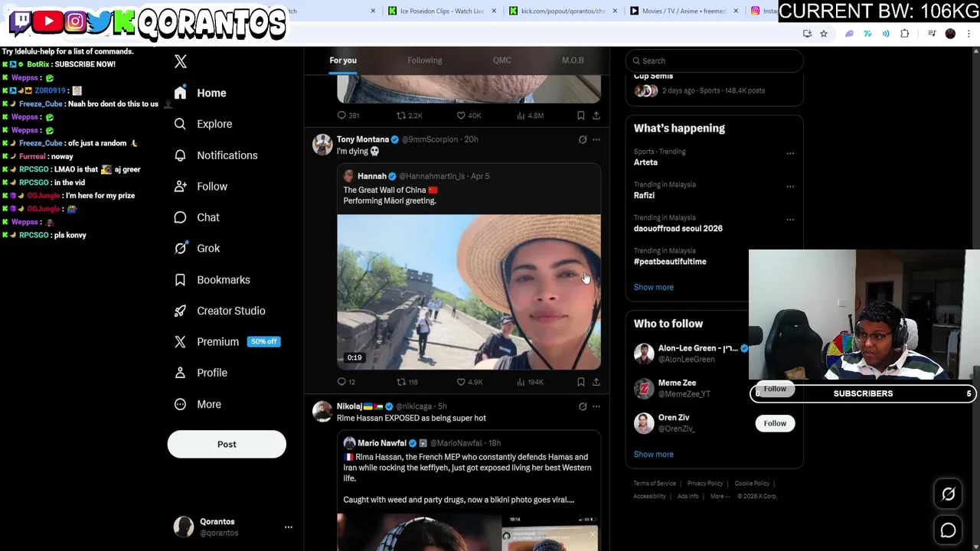Close the kick.com popout browser tab
Screen dimensions: 980x551
pos(615,11)
